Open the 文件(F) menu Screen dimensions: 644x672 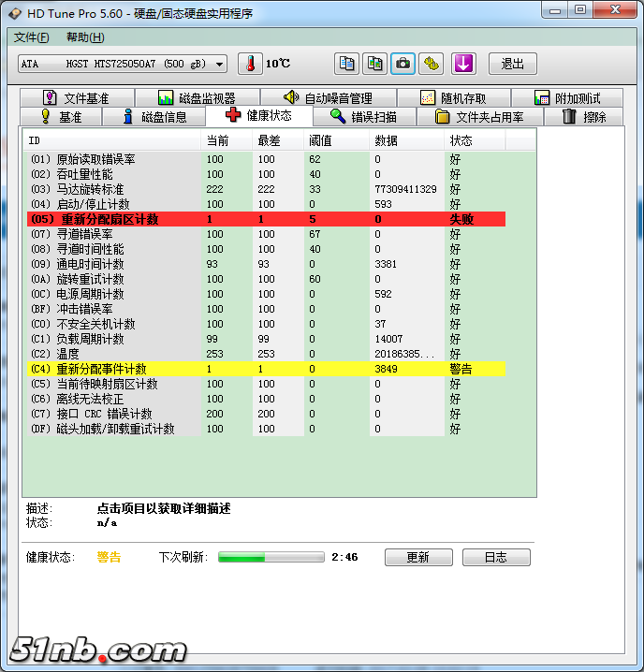[x=31, y=37]
